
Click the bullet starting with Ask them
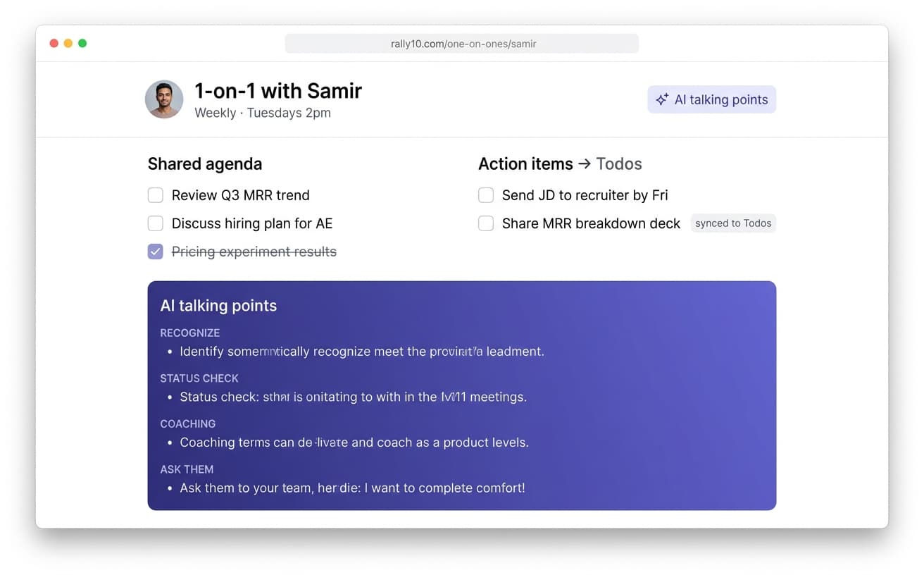(x=352, y=488)
